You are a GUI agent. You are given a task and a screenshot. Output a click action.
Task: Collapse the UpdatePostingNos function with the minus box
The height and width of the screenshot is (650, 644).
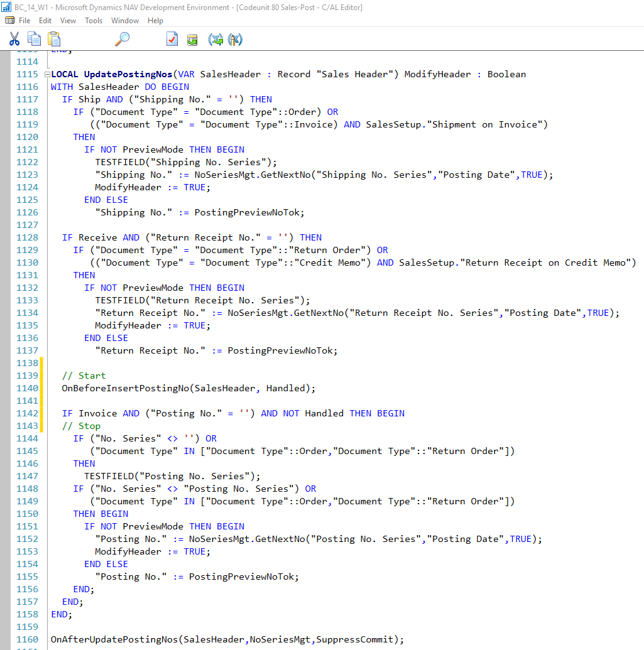pyautogui.click(x=46, y=73)
